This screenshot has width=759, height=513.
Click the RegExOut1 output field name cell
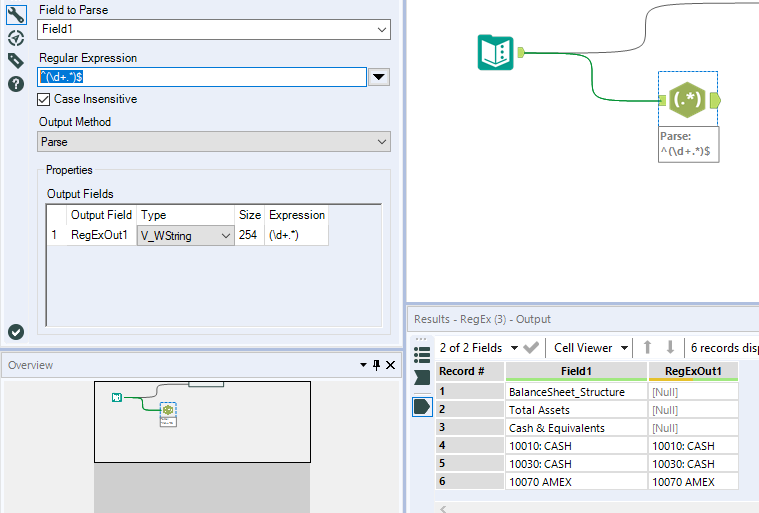tap(101, 235)
